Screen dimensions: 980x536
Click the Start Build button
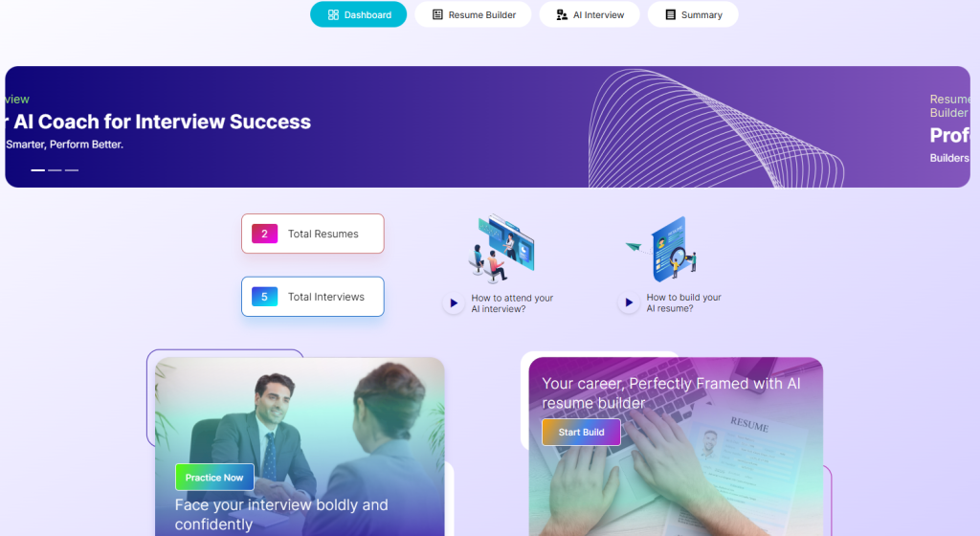pyautogui.click(x=581, y=433)
